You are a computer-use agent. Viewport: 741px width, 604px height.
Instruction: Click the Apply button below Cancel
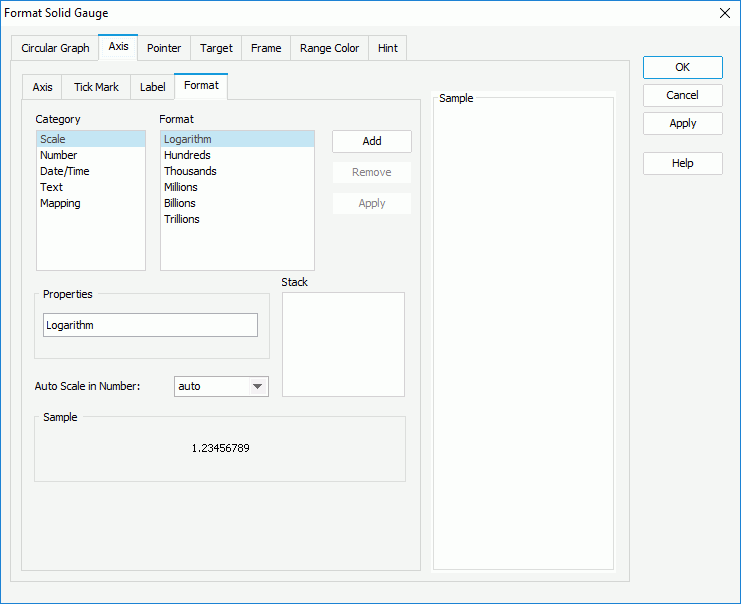(682, 123)
